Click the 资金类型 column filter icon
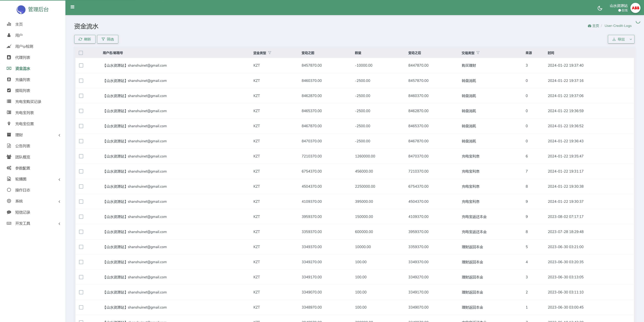 click(270, 53)
